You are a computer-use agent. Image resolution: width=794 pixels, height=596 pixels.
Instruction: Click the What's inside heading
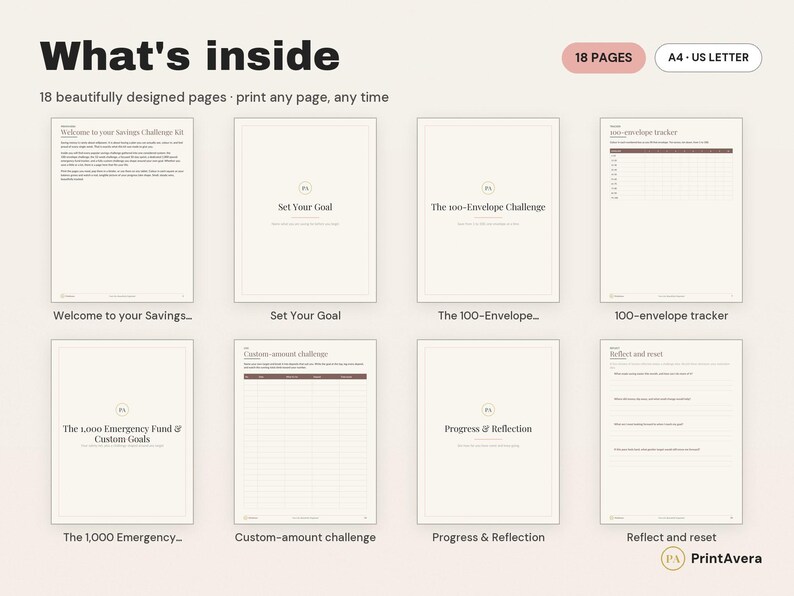click(189, 56)
